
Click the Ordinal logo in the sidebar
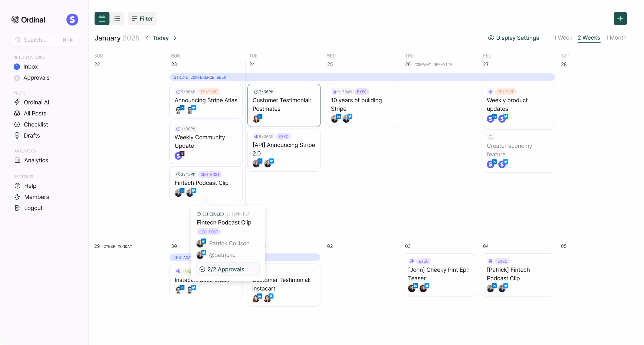28,20
